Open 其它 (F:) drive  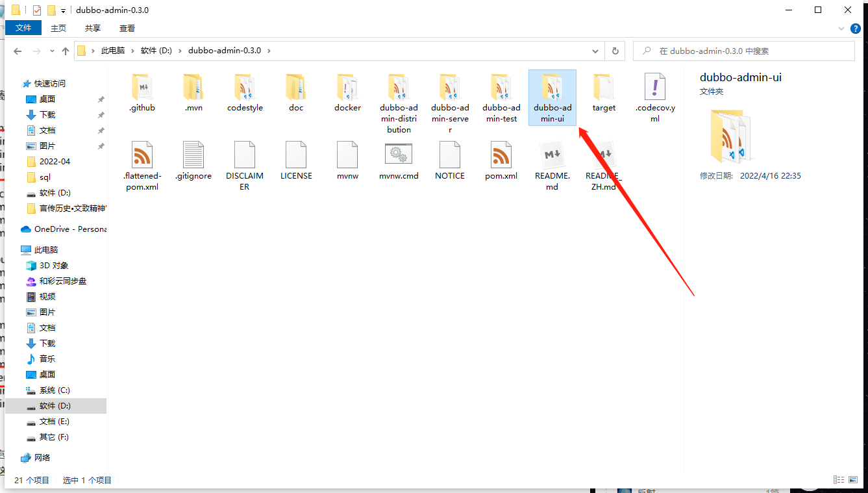pyautogui.click(x=54, y=436)
